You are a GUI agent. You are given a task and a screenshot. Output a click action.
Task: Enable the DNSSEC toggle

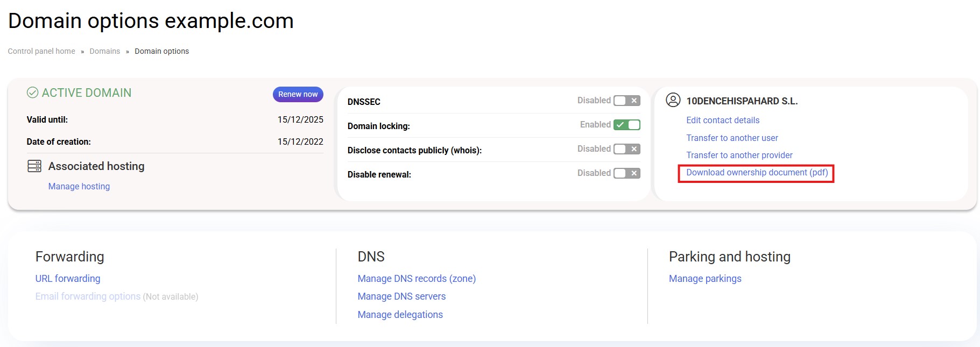(626, 101)
